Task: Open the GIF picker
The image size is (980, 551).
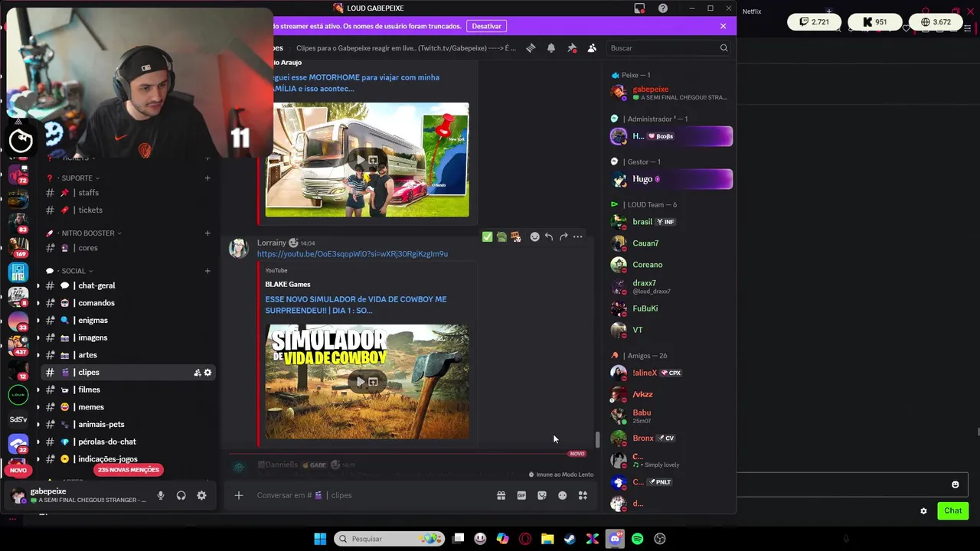Action: pyautogui.click(x=521, y=495)
